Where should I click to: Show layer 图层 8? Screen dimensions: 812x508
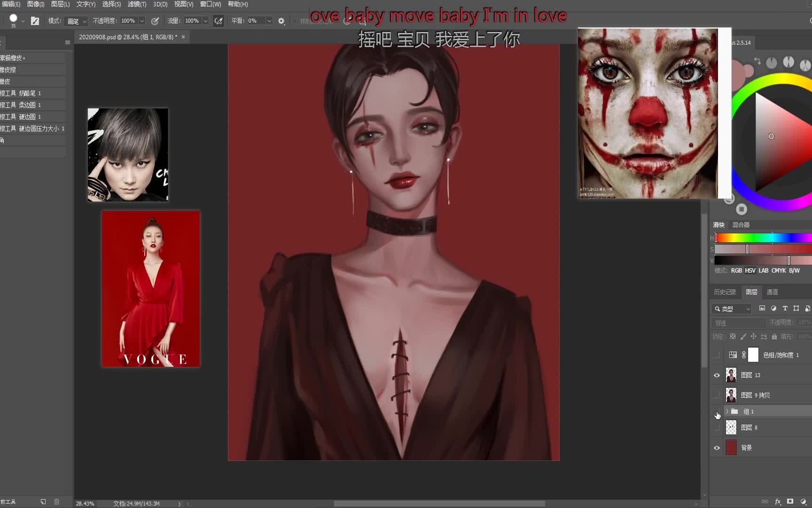pyautogui.click(x=717, y=428)
